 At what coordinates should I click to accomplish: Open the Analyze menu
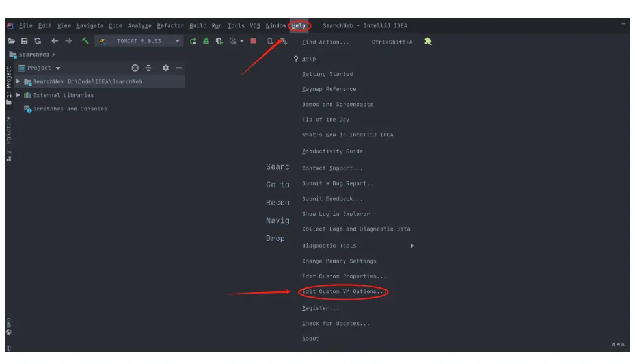(139, 25)
